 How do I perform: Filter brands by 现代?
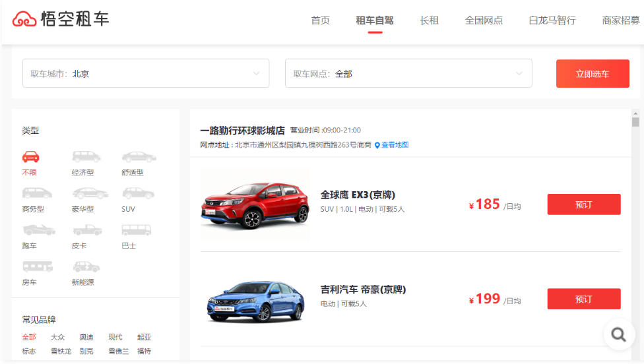pos(115,337)
